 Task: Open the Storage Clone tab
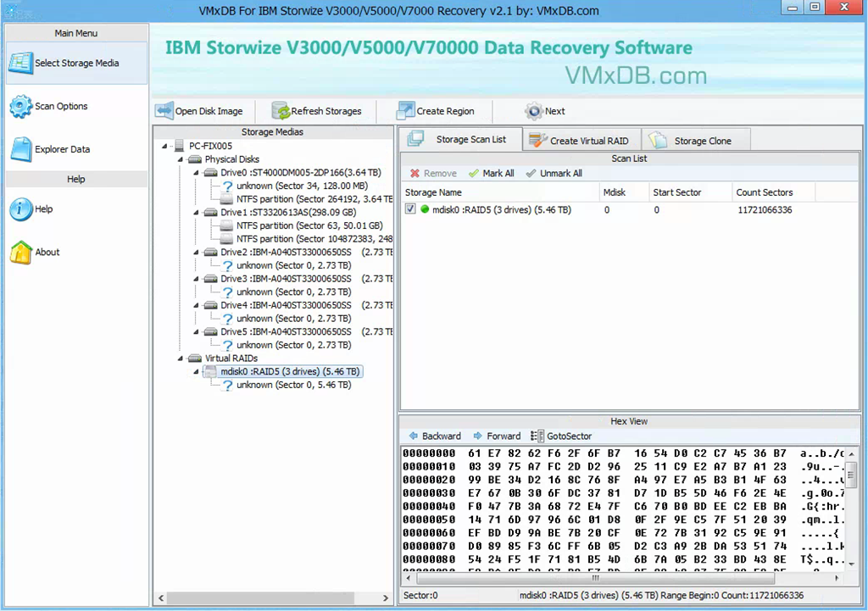pos(695,141)
